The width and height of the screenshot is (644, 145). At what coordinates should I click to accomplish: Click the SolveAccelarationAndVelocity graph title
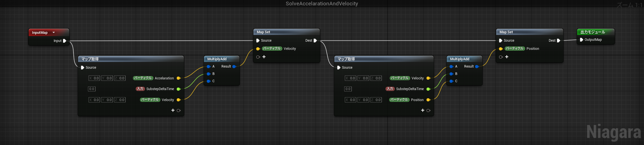[322, 4]
